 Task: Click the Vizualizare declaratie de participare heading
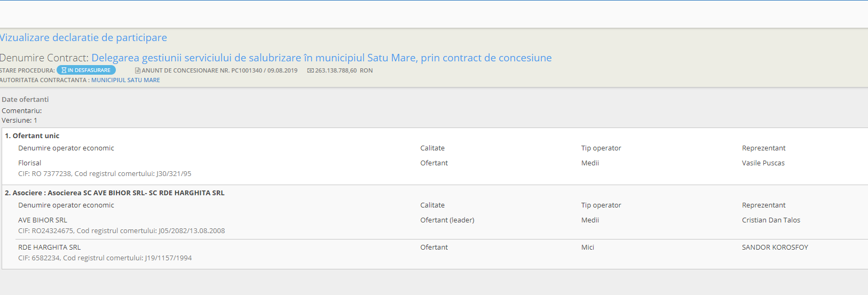click(x=83, y=37)
